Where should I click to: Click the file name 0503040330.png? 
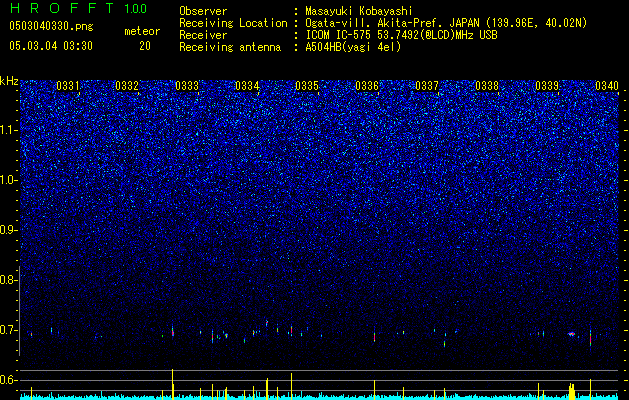51,27
